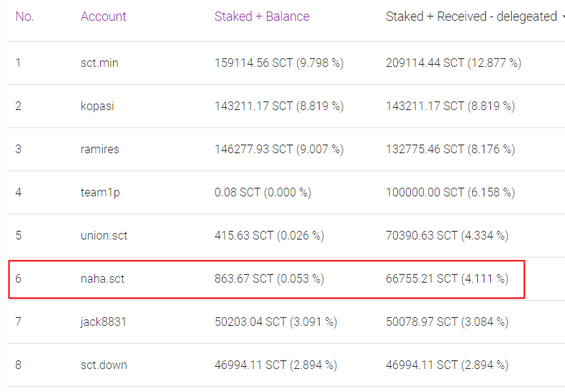565x392 pixels.
Task: Open the naha.sct account
Action: click(x=102, y=278)
